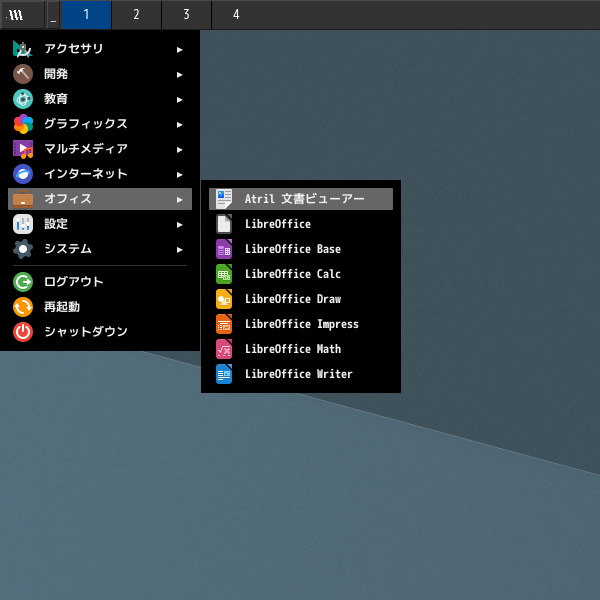This screenshot has height=600, width=600.
Task: Click the LibreOffice Math icon
Action: pyautogui.click(x=224, y=349)
